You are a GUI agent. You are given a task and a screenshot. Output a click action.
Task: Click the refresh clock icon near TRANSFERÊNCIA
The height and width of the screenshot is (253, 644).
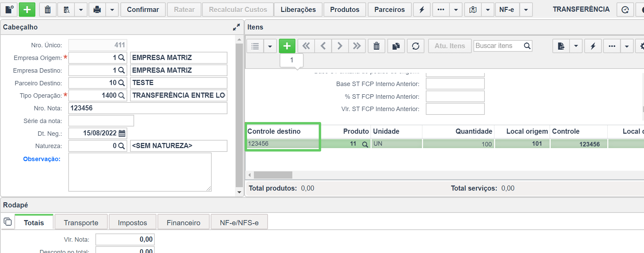tap(625, 10)
